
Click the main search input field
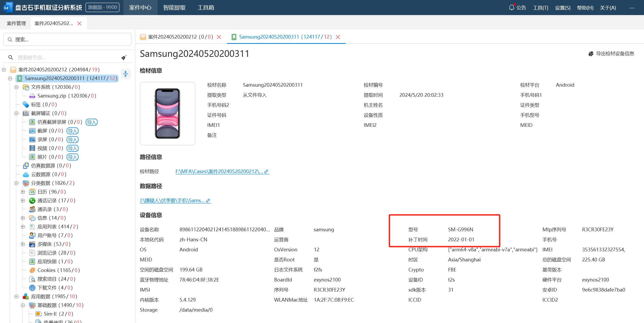(x=67, y=39)
